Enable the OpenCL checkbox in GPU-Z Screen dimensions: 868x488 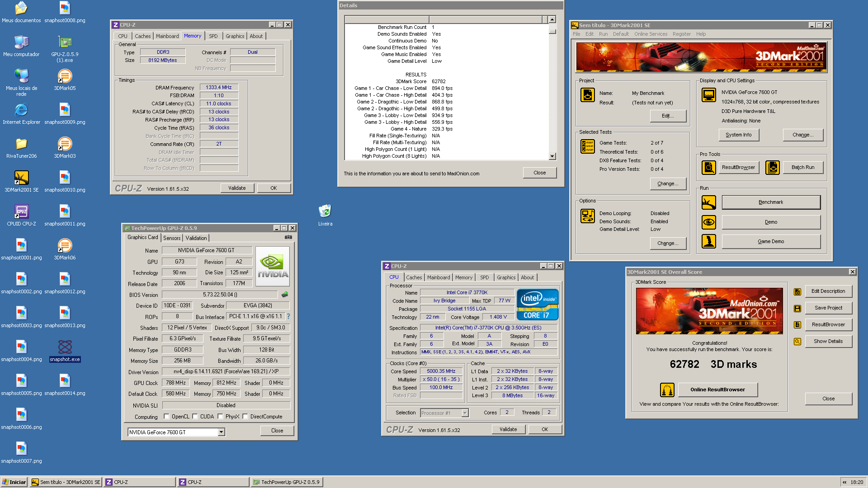click(166, 417)
